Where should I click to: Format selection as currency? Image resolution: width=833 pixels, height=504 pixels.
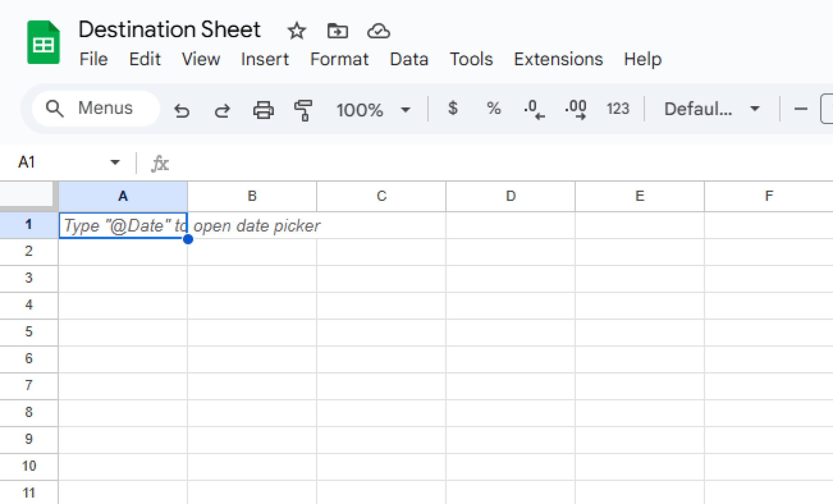pyautogui.click(x=453, y=109)
